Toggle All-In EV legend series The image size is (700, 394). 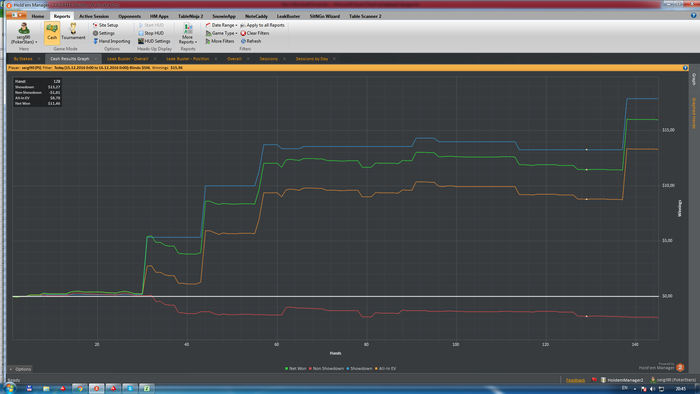coord(385,369)
